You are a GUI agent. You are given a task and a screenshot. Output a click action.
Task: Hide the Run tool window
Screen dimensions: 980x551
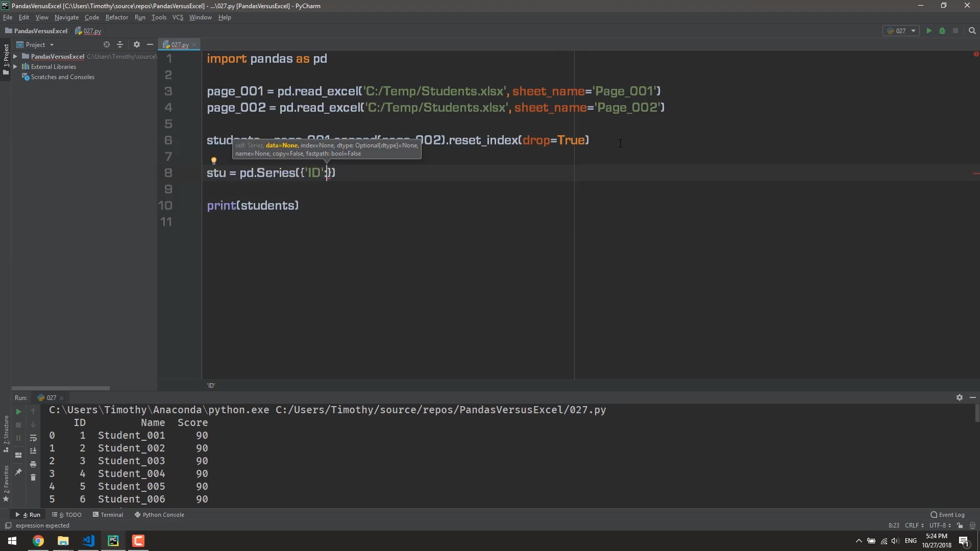972,397
